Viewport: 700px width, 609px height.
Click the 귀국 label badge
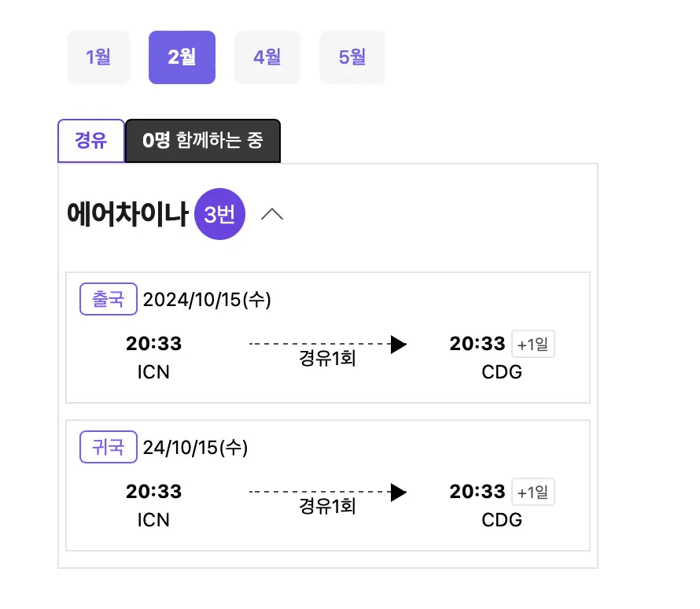[x=109, y=448]
